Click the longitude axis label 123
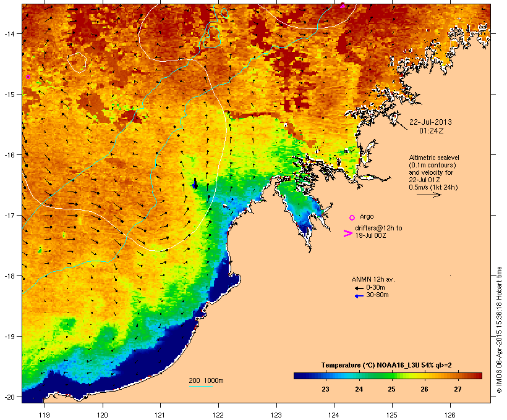507x420 pixels. pos(276,415)
